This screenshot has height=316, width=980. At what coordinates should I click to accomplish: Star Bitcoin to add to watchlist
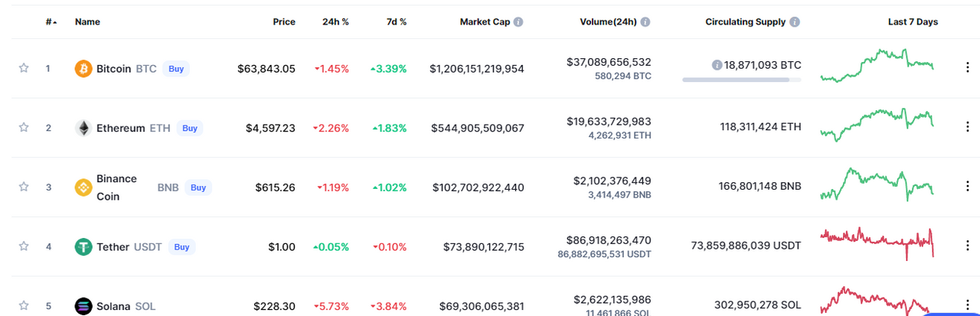pos(24,68)
